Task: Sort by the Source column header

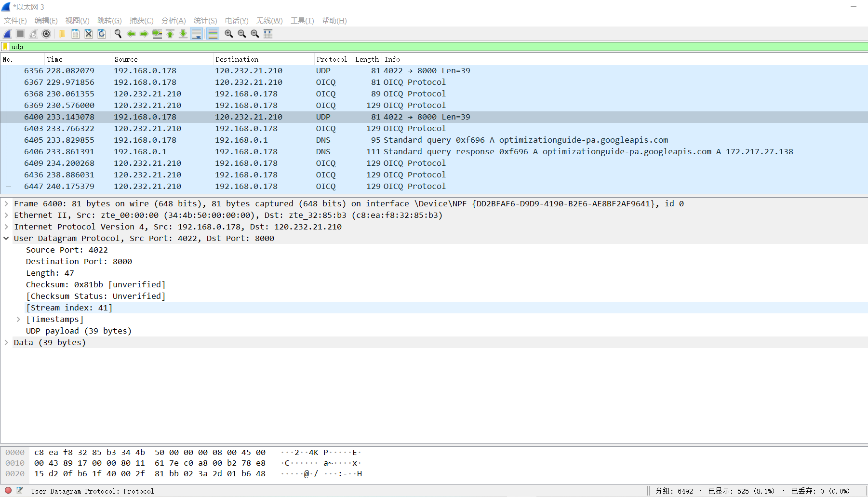Action: [x=162, y=59]
